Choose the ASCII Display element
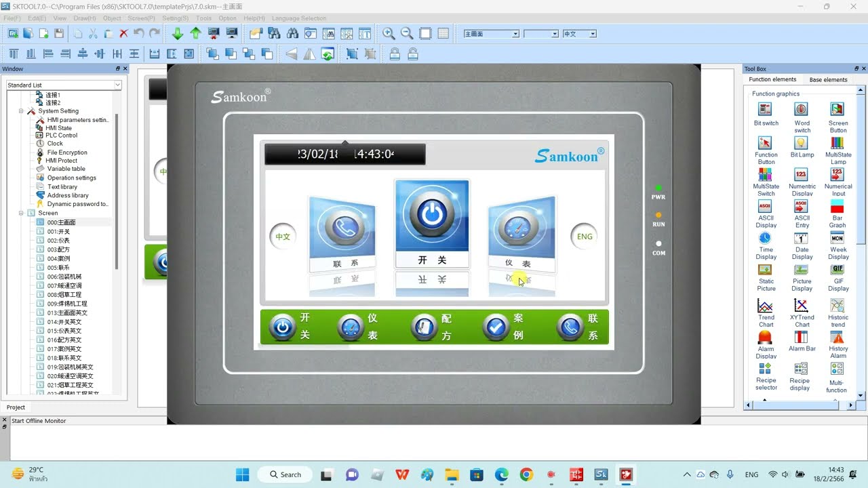The image size is (868, 488). pyautogui.click(x=766, y=213)
